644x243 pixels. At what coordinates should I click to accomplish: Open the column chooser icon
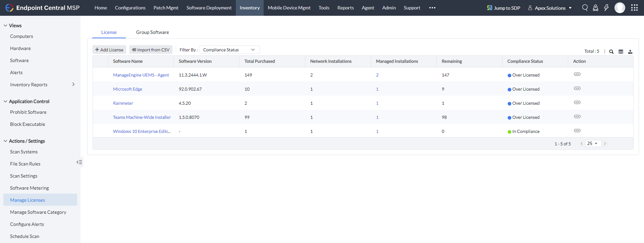pos(621,52)
